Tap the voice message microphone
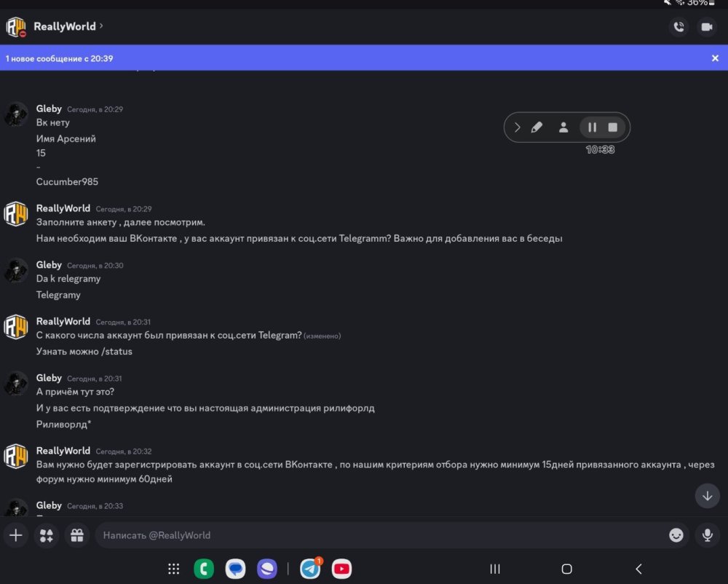This screenshot has width=728, height=584. coord(707,535)
